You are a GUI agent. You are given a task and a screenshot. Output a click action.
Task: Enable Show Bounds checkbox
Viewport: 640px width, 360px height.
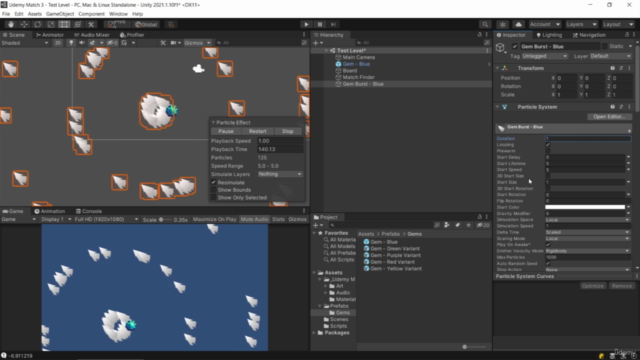pos(213,190)
